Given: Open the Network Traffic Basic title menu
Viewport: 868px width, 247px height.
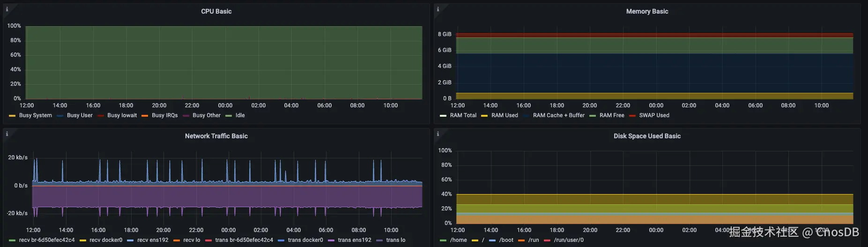Looking at the screenshot, I should tap(216, 136).
